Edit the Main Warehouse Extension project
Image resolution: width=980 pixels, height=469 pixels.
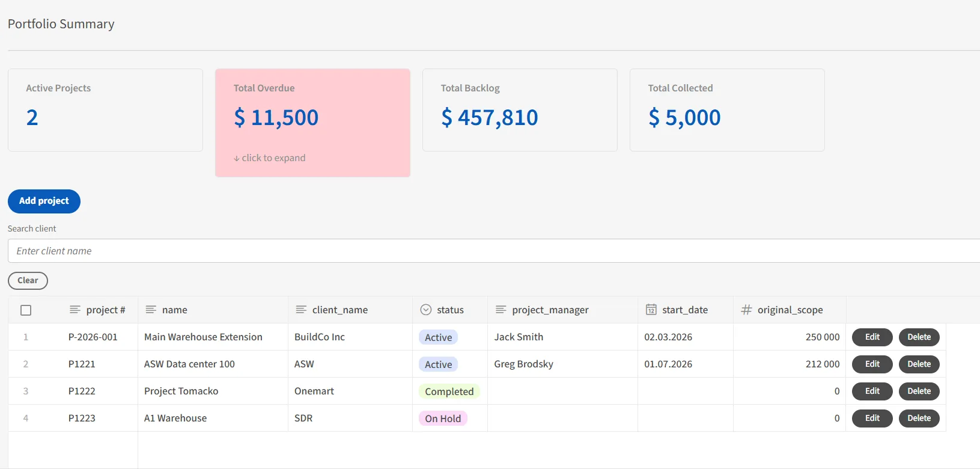(x=872, y=337)
